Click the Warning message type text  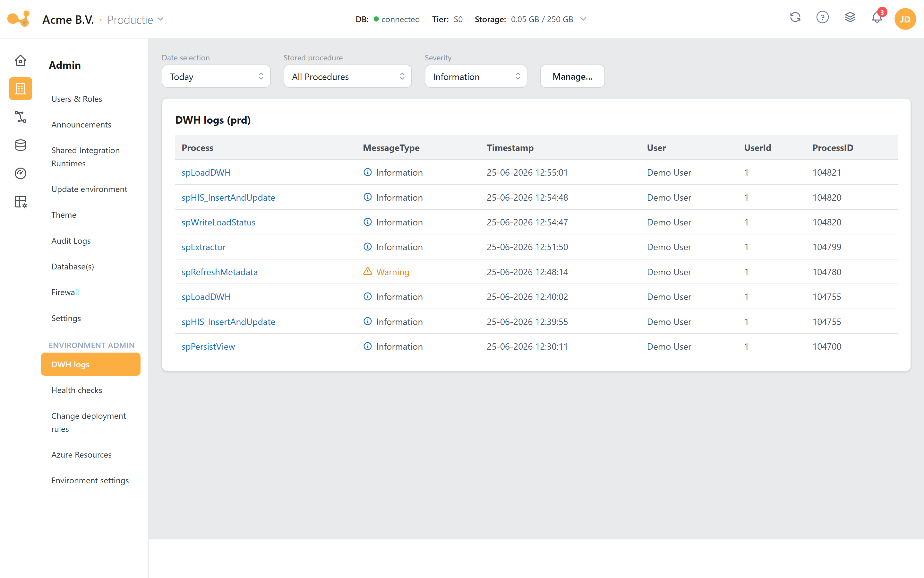click(x=392, y=272)
